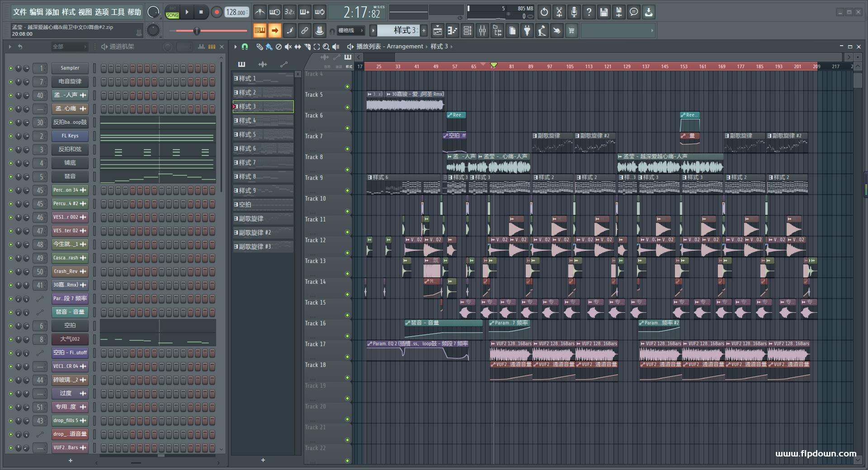Viewport: 868px width, 470px height.
Task: Open the shopping cart store icon
Action: click(572, 31)
